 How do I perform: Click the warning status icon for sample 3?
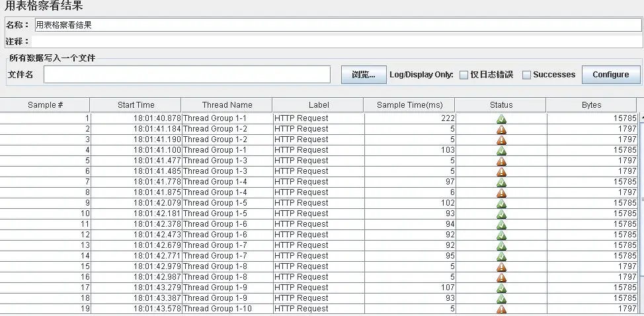[x=501, y=140]
